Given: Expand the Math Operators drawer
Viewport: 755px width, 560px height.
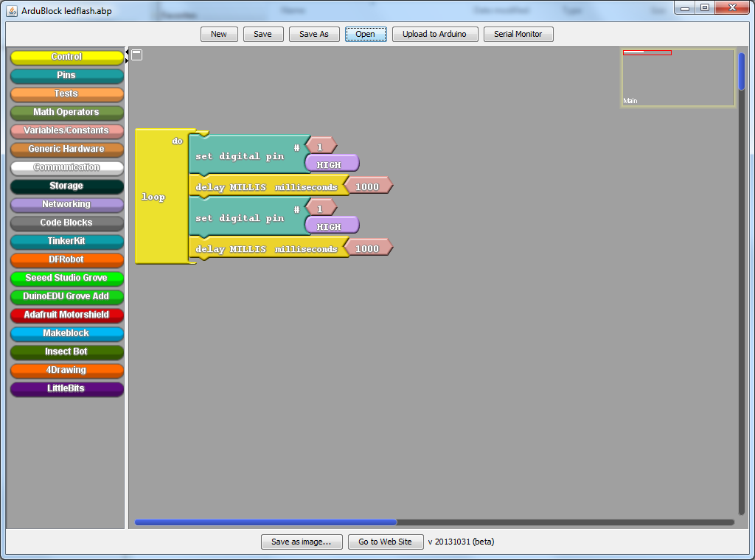Looking at the screenshot, I should click(66, 112).
